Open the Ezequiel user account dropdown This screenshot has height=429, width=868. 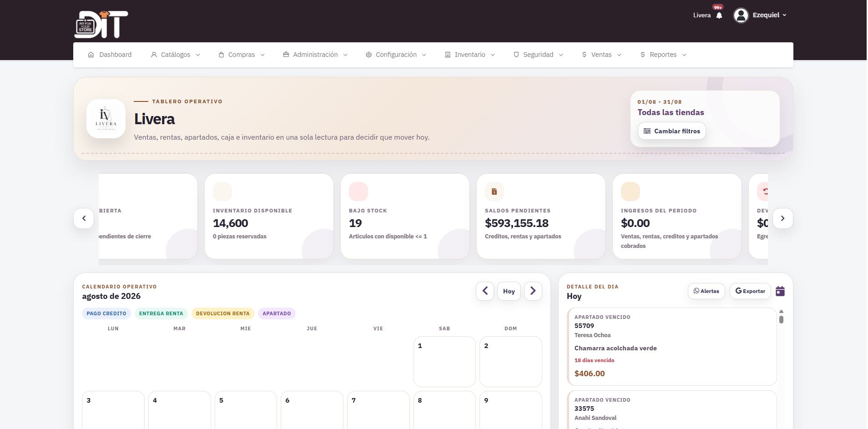(x=760, y=15)
